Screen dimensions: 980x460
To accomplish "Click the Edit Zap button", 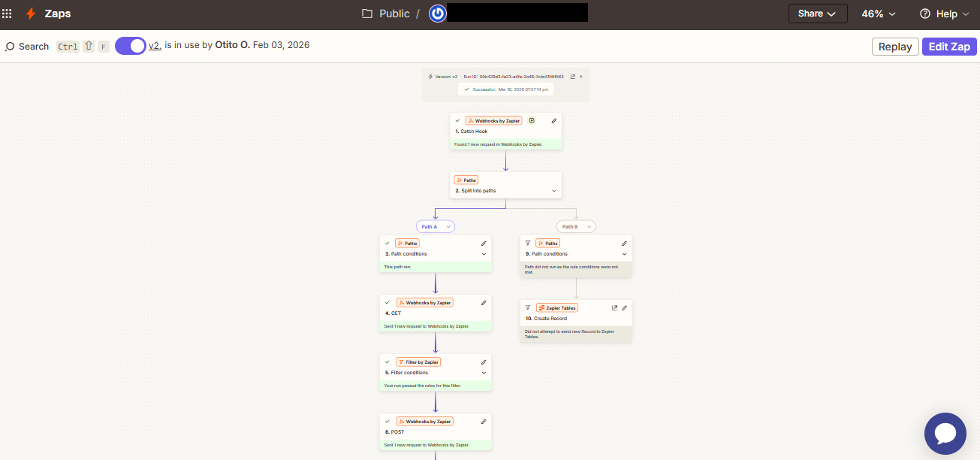I will tap(949, 47).
